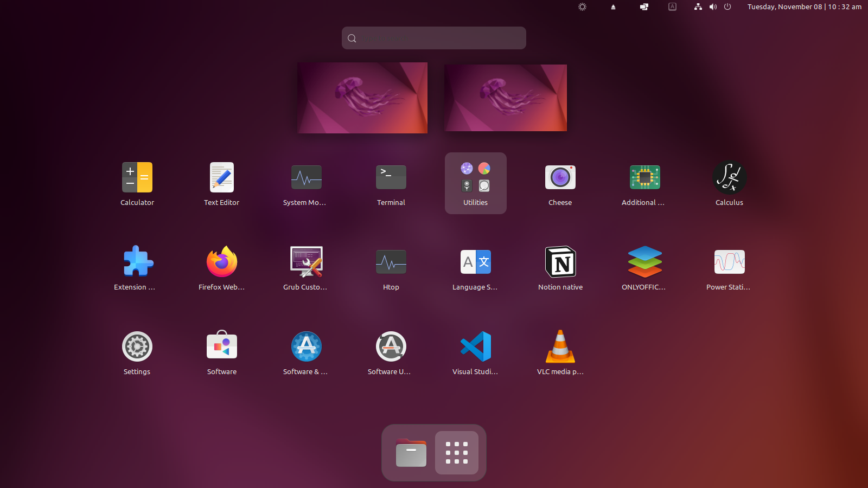Click the display tray icon in top bar
The width and height of the screenshot is (868, 488).
pyautogui.click(x=644, y=7)
